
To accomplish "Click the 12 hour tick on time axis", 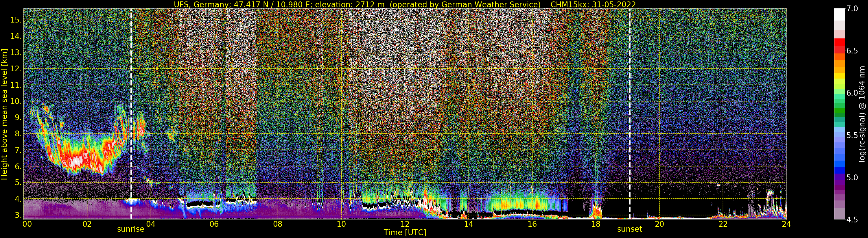I will pos(405,224).
